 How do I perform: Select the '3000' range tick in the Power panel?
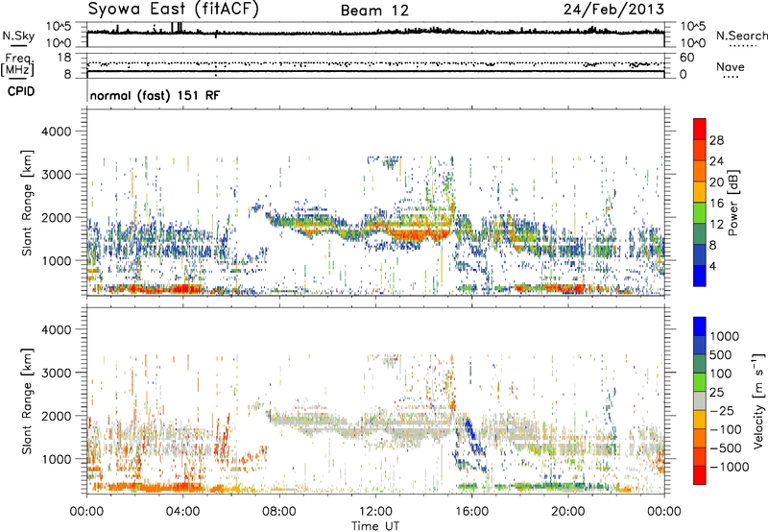click(x=56, y=175)
